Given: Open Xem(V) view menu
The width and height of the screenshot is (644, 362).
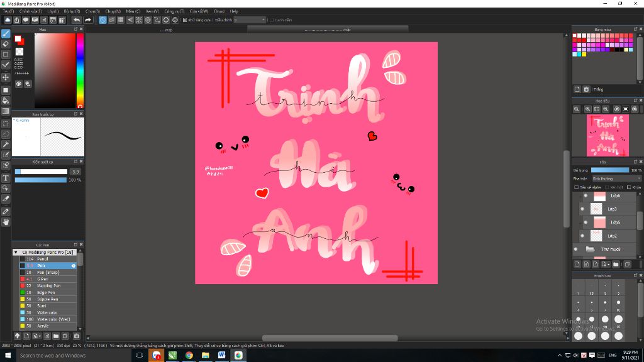Looking at the screenshot, I should pos(152,11).
